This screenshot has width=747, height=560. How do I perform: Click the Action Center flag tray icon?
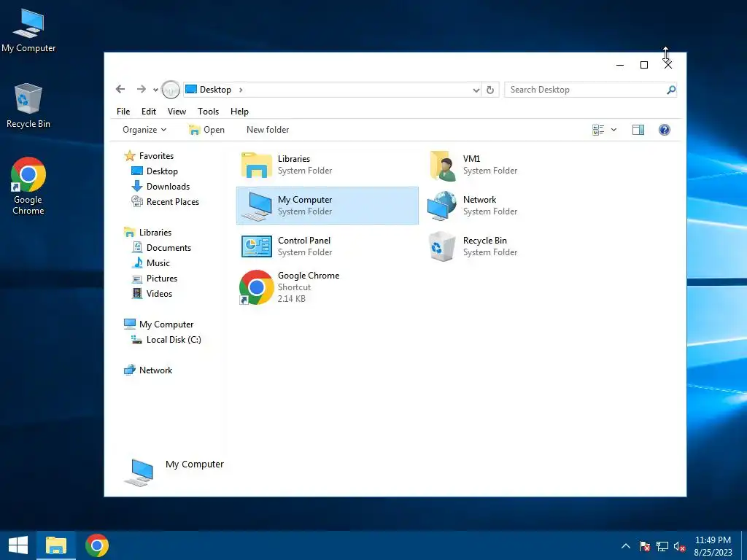click(x=645, y=546)
